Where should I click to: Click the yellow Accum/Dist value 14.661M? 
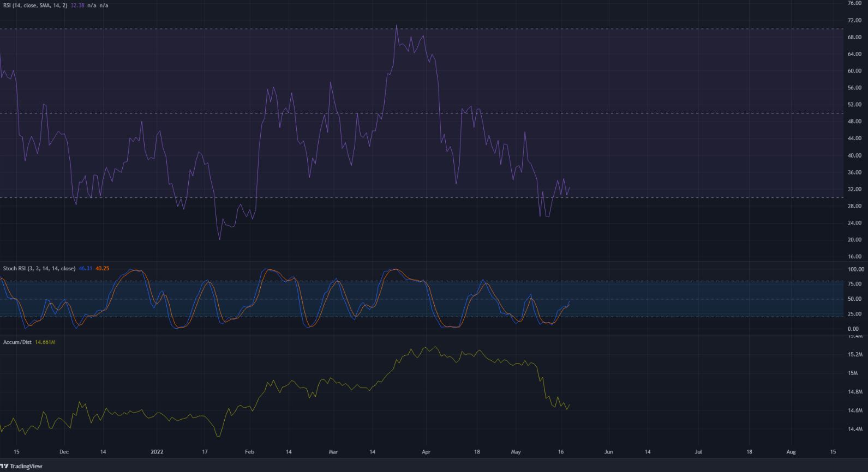click(x=45, y=342)
